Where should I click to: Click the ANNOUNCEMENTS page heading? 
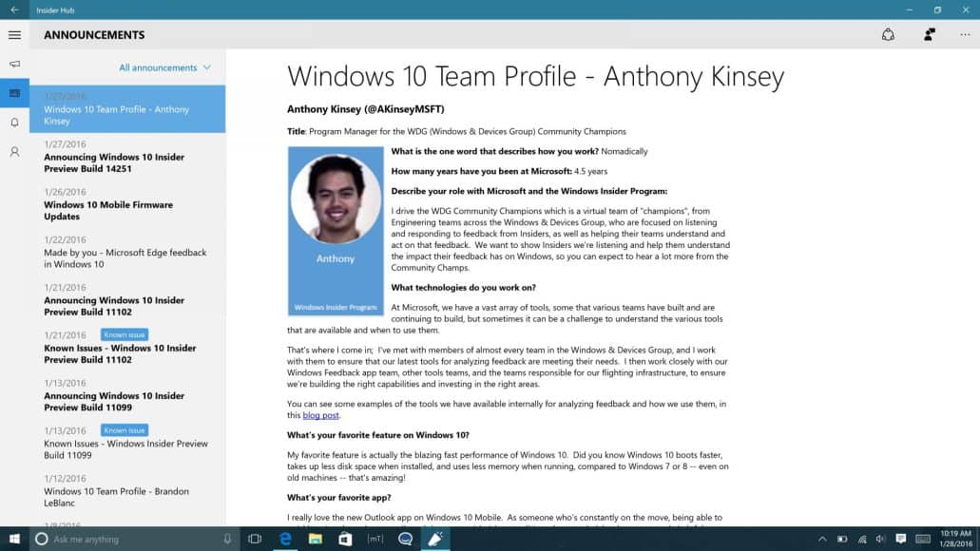94,35
